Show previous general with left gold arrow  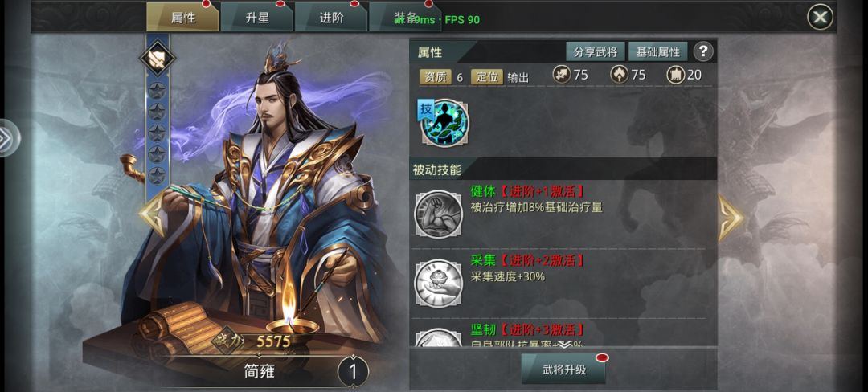tap(152, 214)
